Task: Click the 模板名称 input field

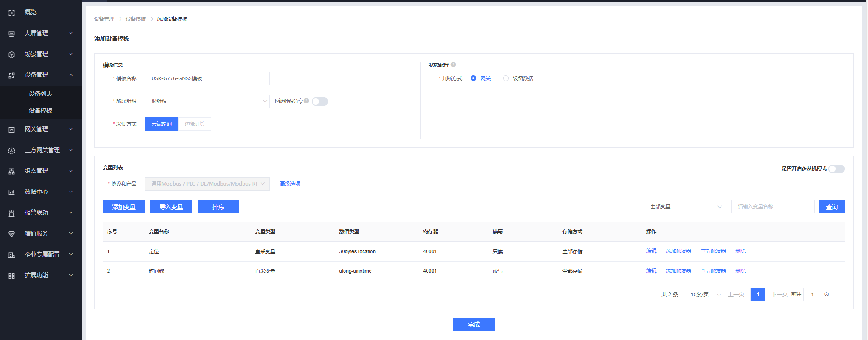Action: 207,78
